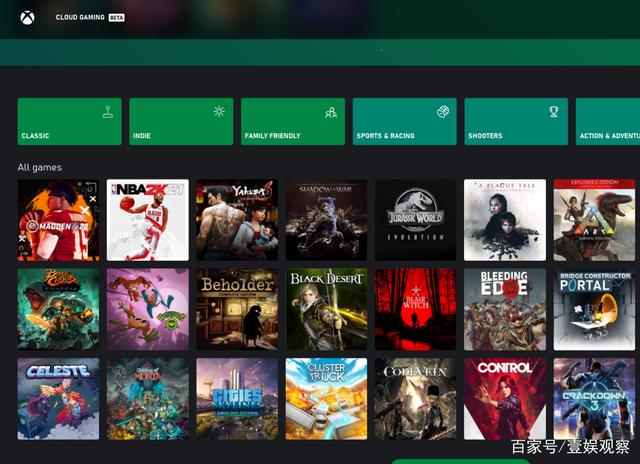Screen dimensions: 640x464
Task: Launch the Black Desert game
Action: (x=326, y=309)
